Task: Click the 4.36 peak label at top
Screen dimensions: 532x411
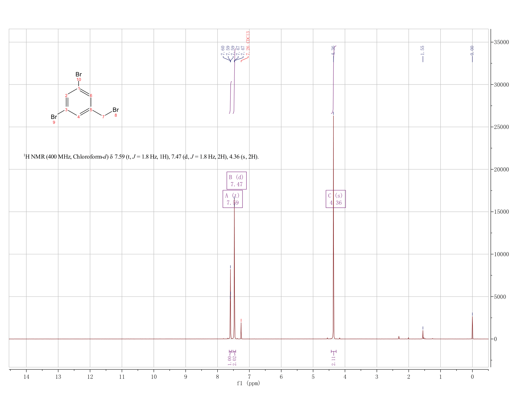Action: (333, 50)
